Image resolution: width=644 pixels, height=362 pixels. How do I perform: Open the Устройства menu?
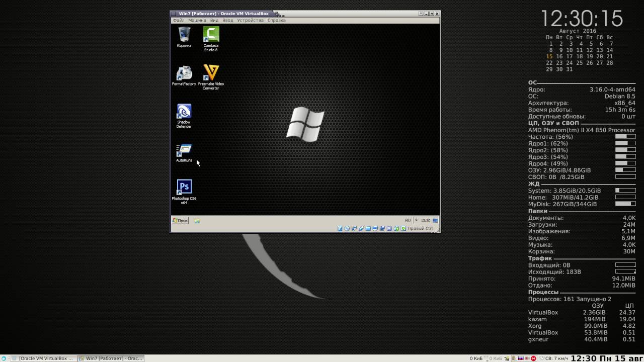[x=250, y=21]
